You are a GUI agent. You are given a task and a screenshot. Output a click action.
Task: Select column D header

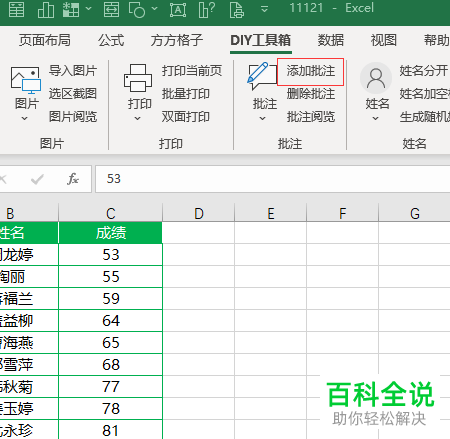(x=199, y=213)
